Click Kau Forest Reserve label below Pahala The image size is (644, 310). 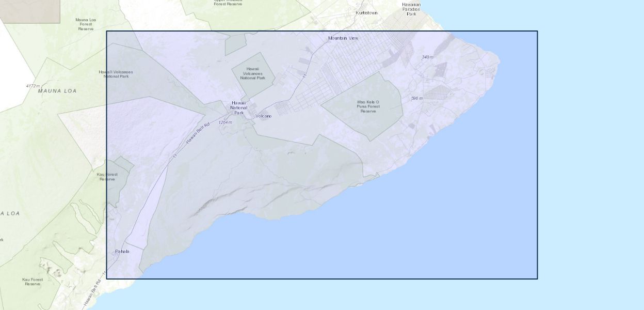coord(32,282)
